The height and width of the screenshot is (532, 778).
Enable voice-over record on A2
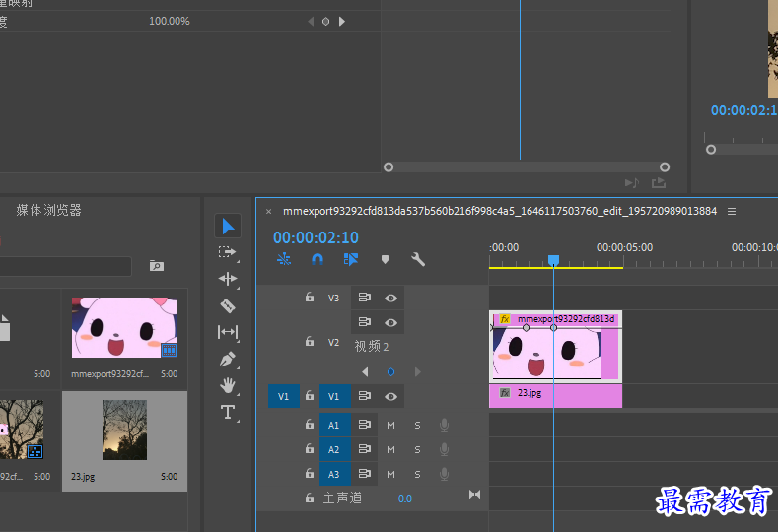tap(444, 449)
